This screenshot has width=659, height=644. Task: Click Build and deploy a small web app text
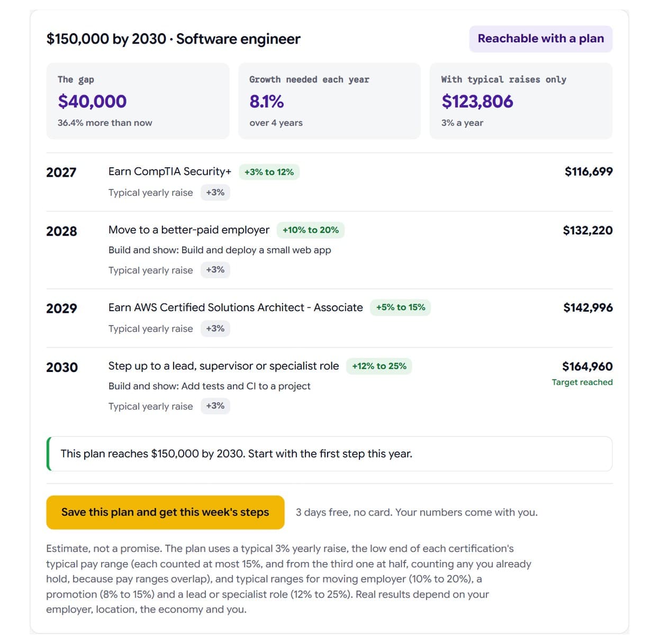coord(256,250)
